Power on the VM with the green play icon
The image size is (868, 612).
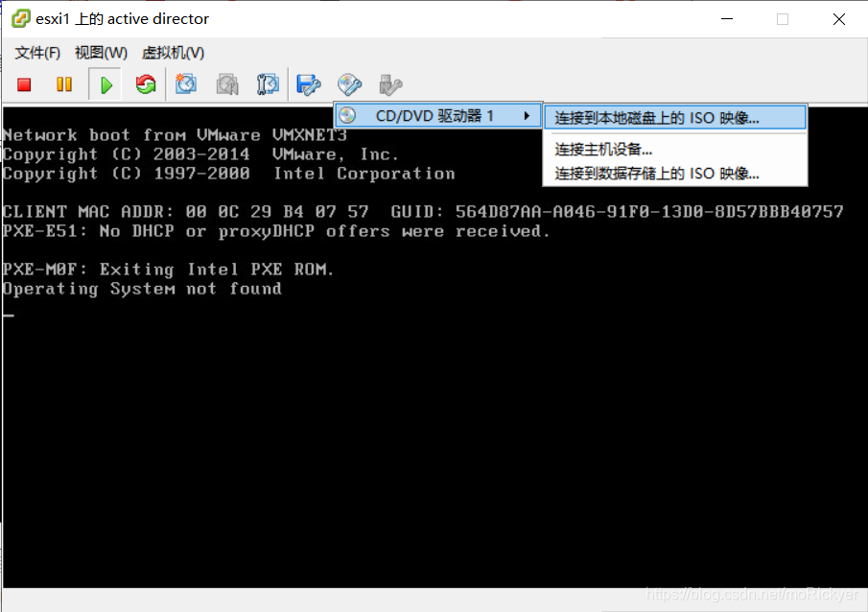pyautogui.click(x=106, y=84)
